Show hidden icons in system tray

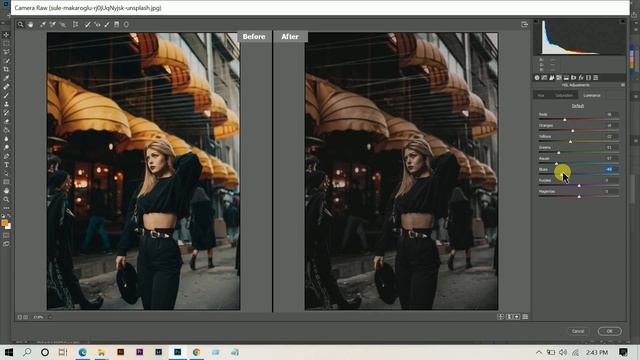click(x=539, y=352)
